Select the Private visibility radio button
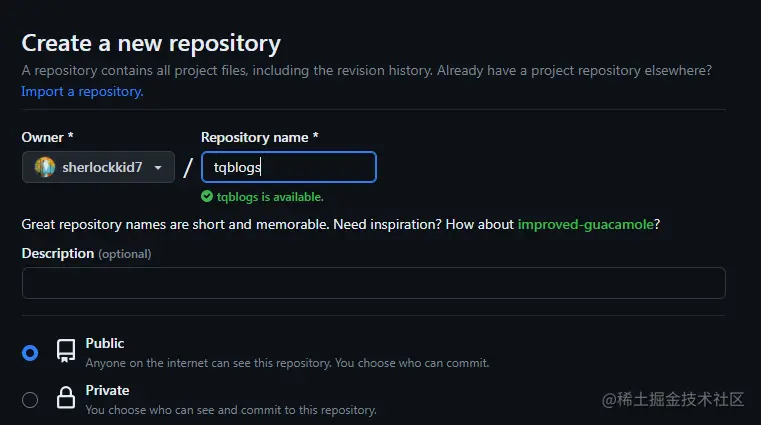The image size is (761, 425). pos(30,400)
